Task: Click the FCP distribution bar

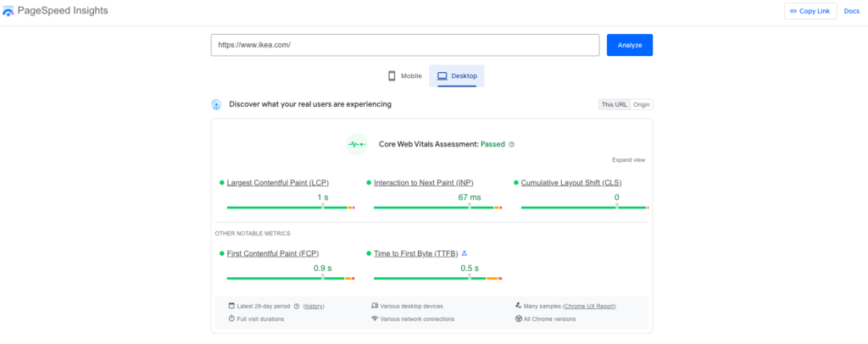Action: [291, 279]
